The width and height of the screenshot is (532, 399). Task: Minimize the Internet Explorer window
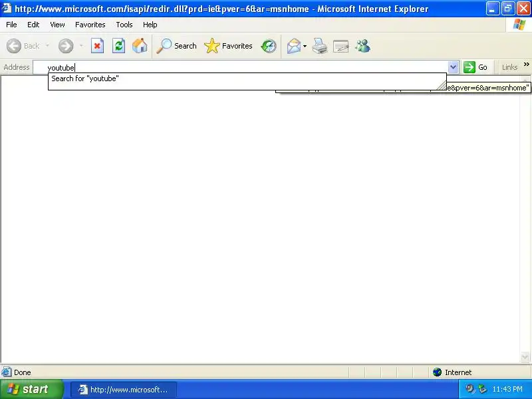click(493, 8)
